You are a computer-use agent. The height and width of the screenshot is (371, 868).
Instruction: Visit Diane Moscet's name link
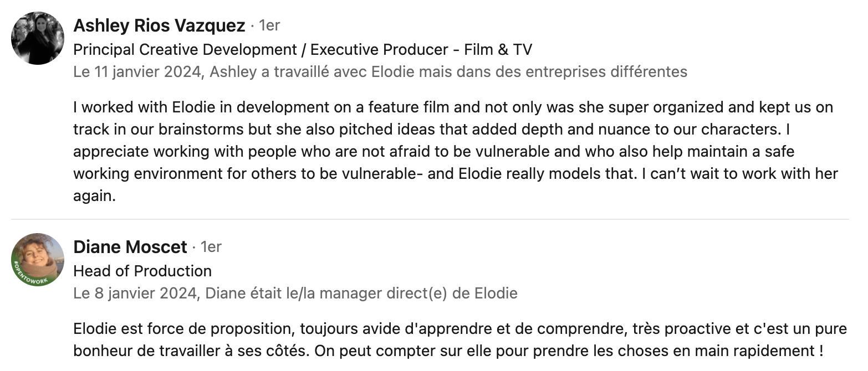(x=130, y=247)
